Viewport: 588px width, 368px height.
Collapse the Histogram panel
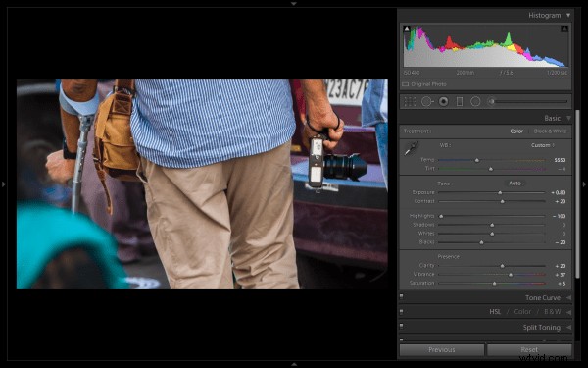click(x=568, y=15)
